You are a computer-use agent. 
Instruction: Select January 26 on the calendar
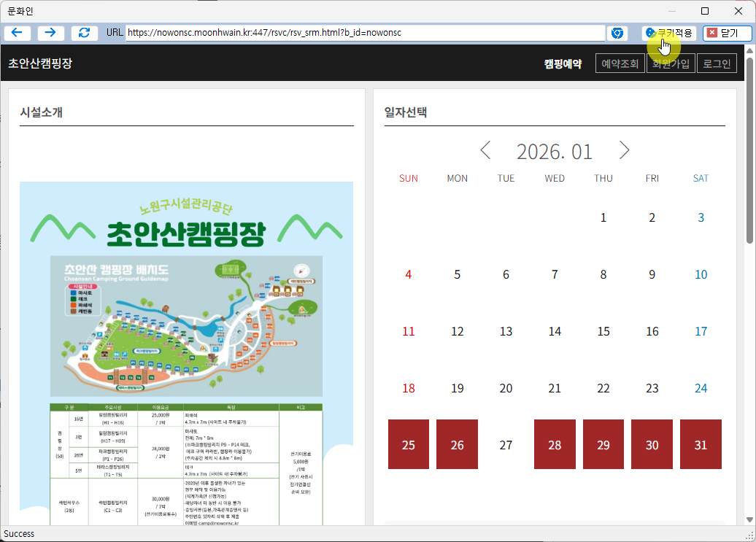[x=457, y=444]
